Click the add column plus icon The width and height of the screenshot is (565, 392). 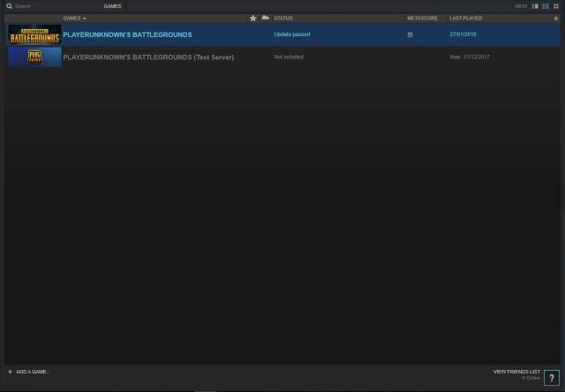coord(555,18)
